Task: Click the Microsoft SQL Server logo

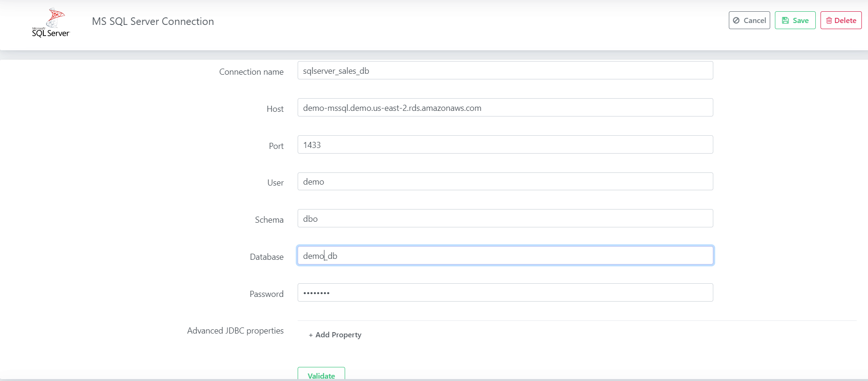Action: 51,23
